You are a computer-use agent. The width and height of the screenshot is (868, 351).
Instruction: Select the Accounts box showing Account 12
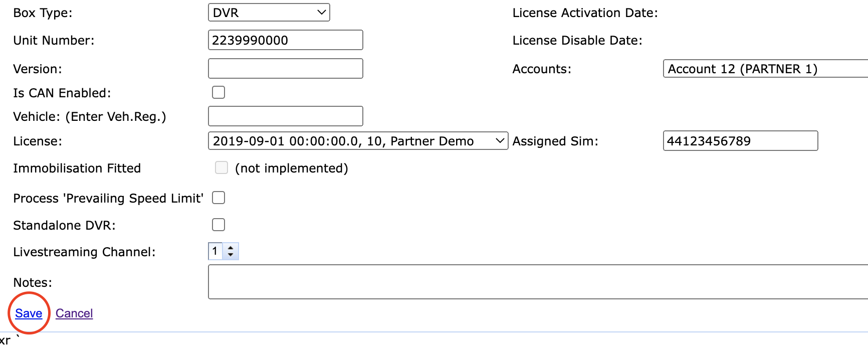765,69
